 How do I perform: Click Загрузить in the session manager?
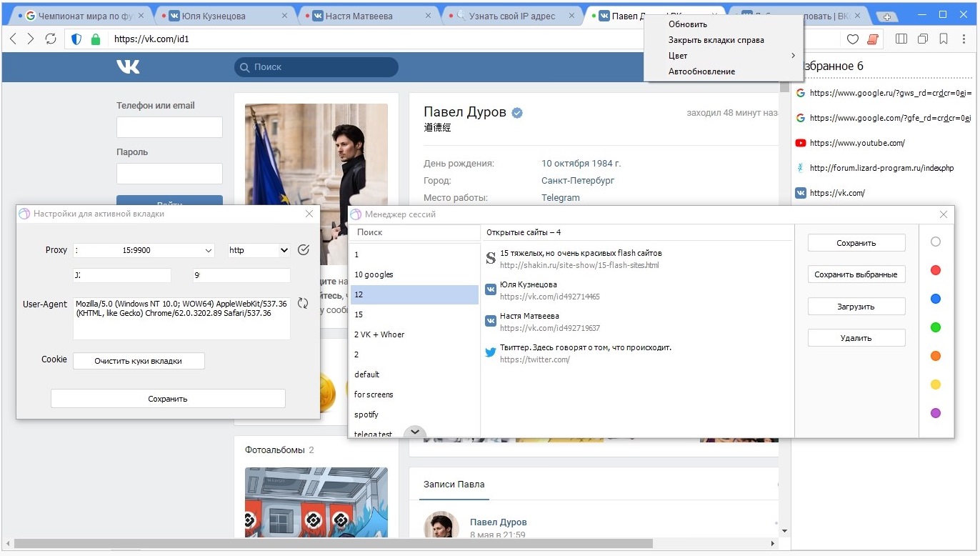click(856, 307)
